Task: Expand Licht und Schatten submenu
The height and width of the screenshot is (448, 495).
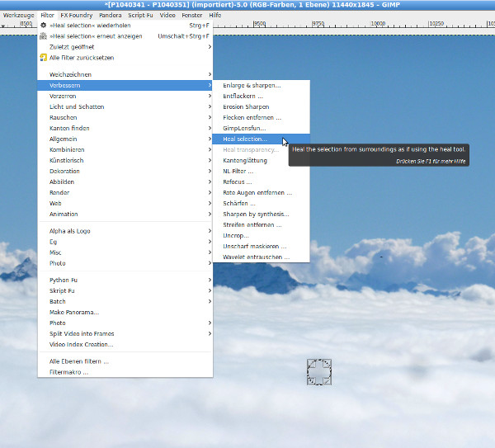Action: (x=125, y=106)
